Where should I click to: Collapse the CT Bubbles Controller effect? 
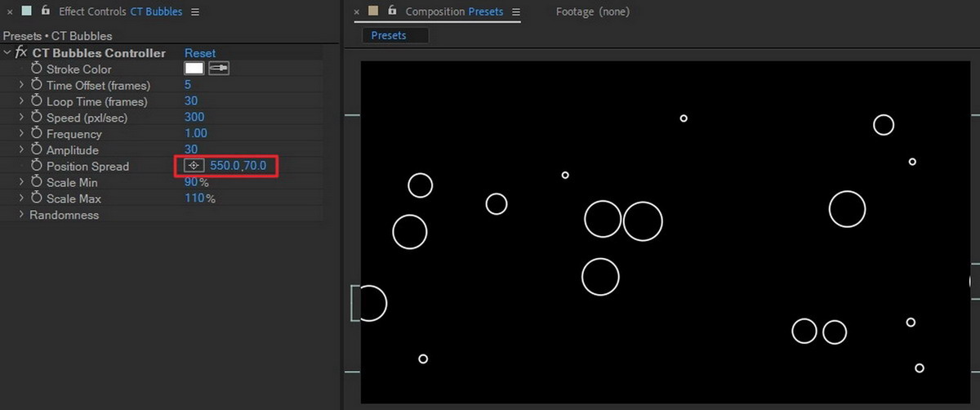(7, 53)
